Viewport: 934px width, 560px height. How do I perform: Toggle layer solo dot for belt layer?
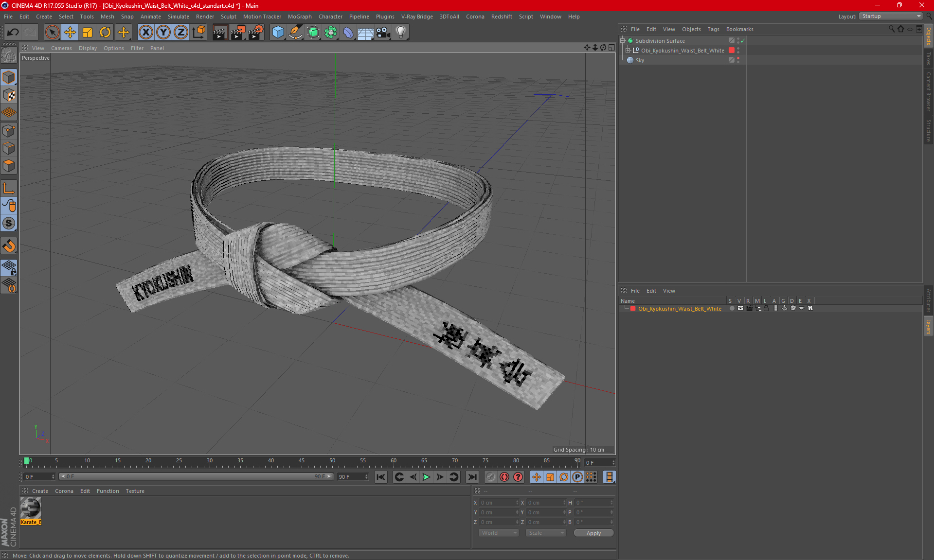[732, 308]
